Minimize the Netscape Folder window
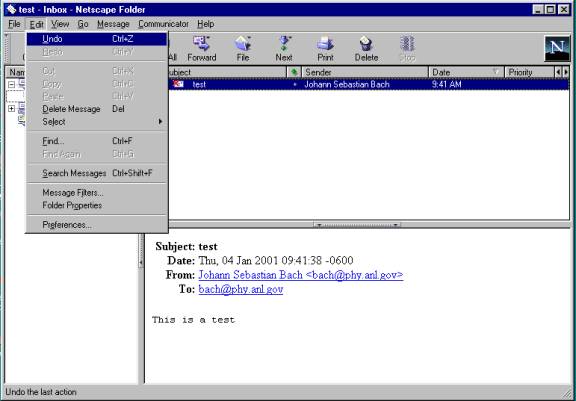This screenshot has height=401, width=576. 539,10
